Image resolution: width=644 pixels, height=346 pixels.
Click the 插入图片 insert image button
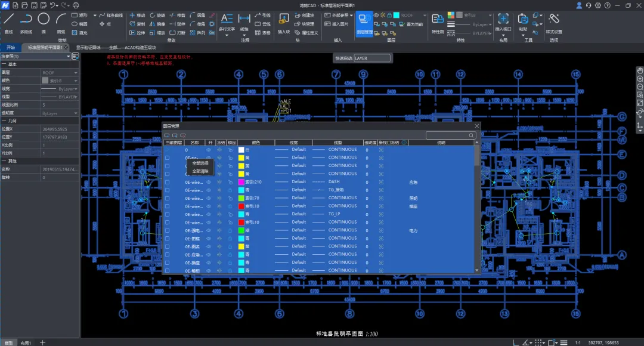point(336,24)
